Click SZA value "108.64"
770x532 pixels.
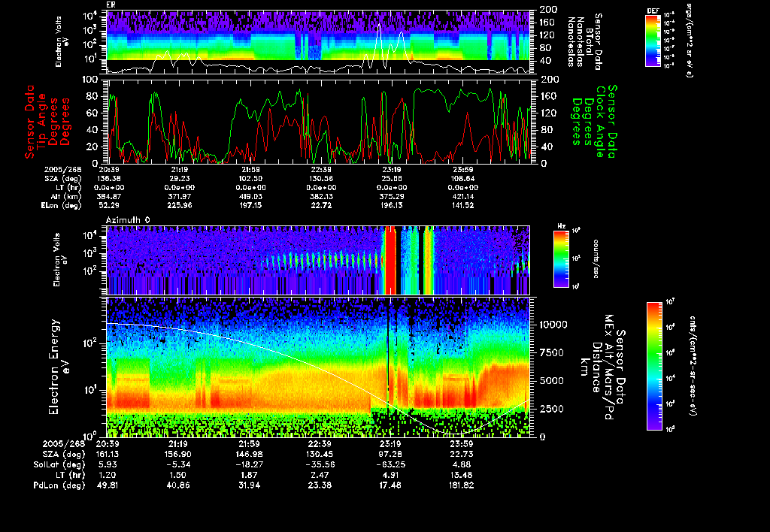click(462, 179)
